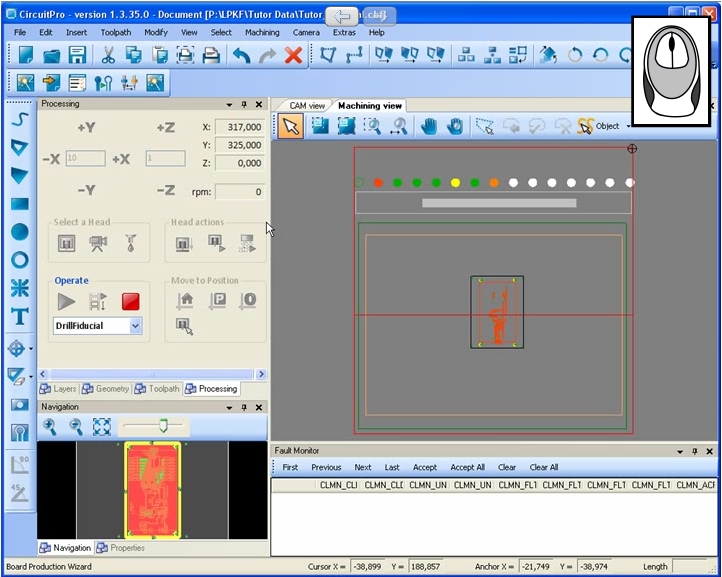Open the DrillFiducial phase dropdown
This screenshot has height=577, width=722.
click(135, 326)
